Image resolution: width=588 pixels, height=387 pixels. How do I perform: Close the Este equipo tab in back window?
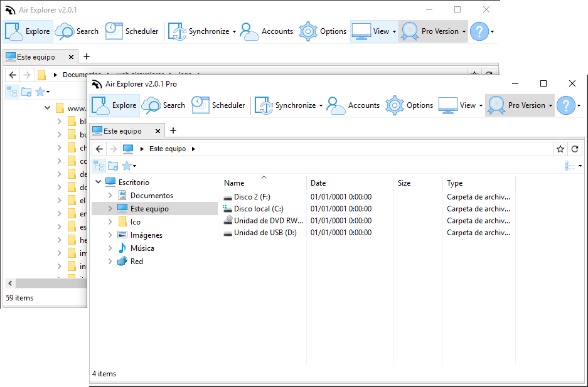click(72, 57)
